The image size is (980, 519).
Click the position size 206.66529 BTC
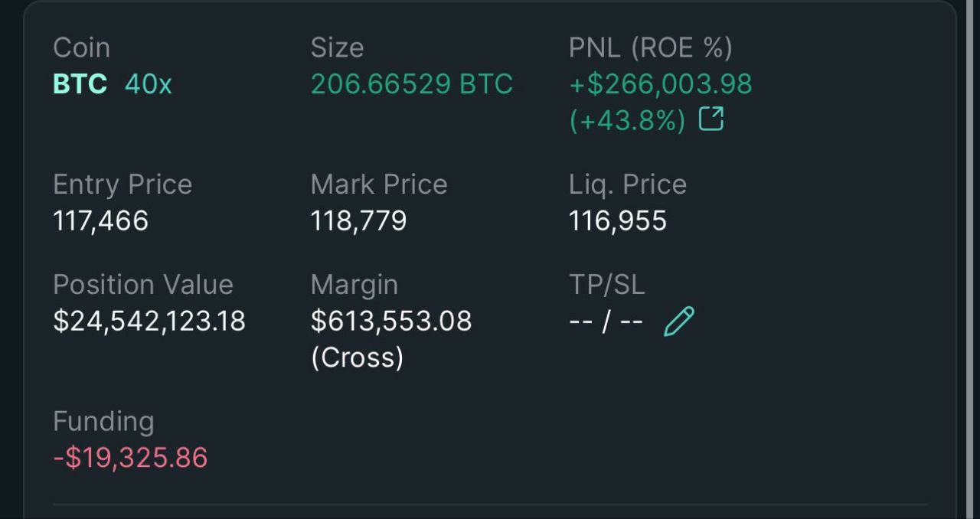point(412,83)
